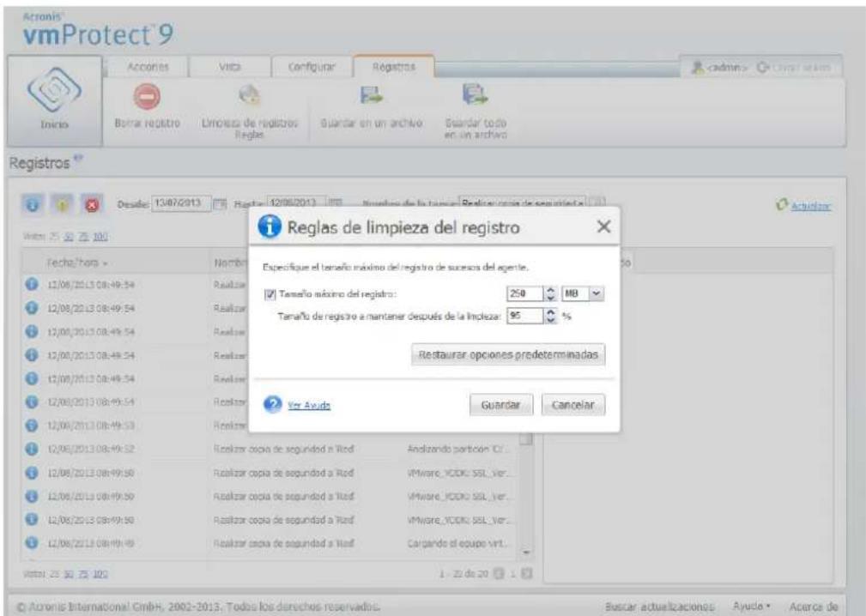Click the help icon next to Registros heading

[x=78, y=160]
